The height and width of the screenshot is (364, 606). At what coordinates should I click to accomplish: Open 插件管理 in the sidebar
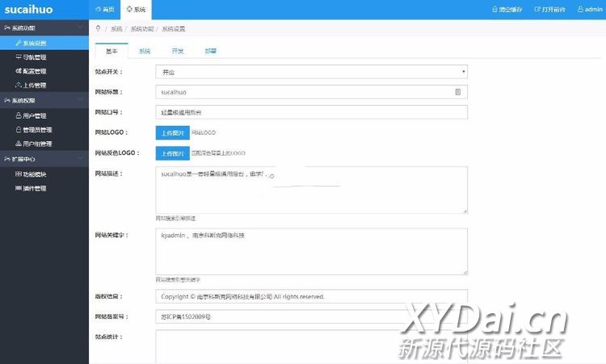pyautogui.click(x=44, y=188)
